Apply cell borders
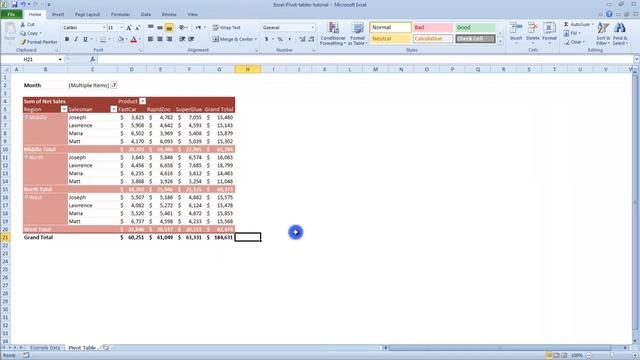The height and width of the screenshot is (360, 640). tap(103, 39)
